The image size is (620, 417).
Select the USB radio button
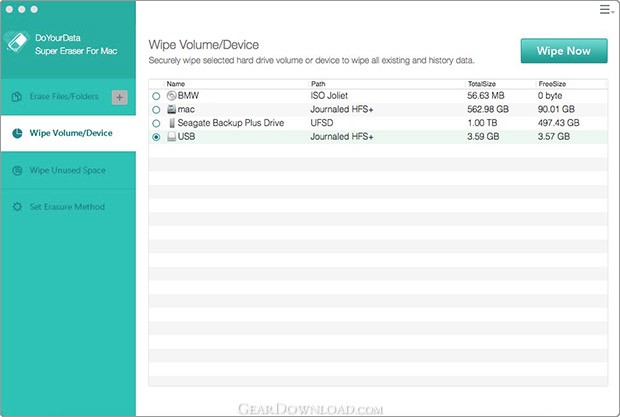point(156,137)
